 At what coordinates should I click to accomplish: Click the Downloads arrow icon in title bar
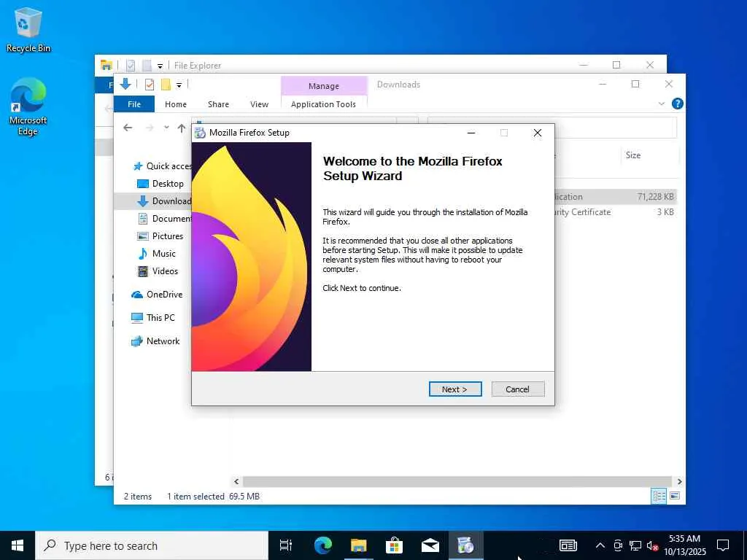coord(125,85)
